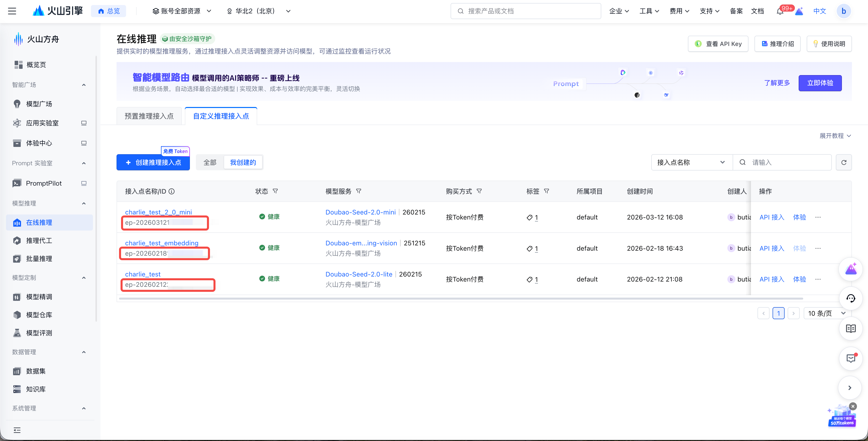Open the floating feedback message icon

coord(850,358)
